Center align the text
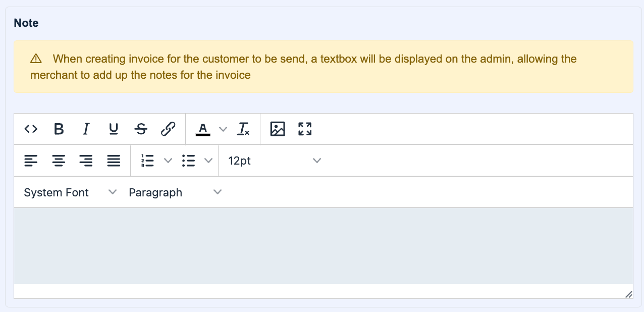Image resolution: width=644 pixels, height=312 pixels. point(59,161)
